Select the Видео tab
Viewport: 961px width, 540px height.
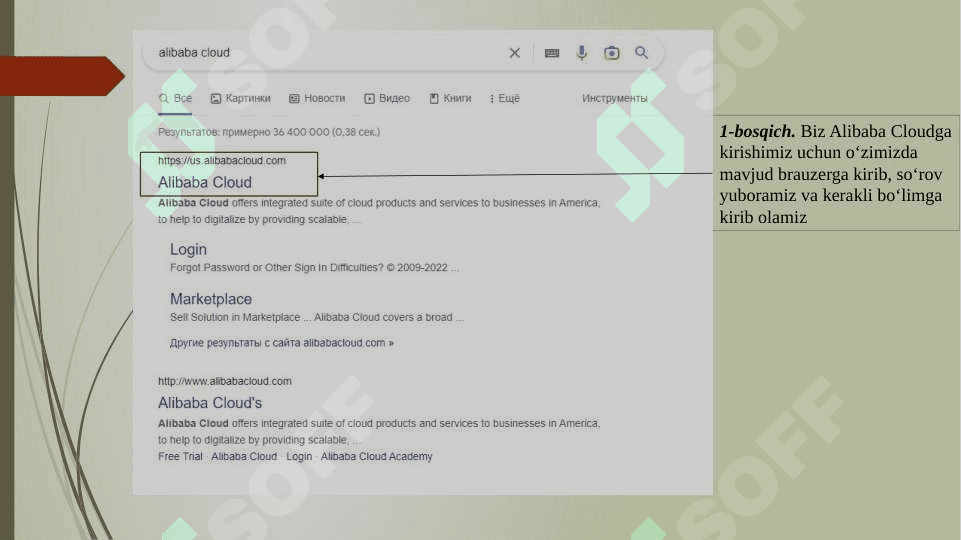click(387, 99)
